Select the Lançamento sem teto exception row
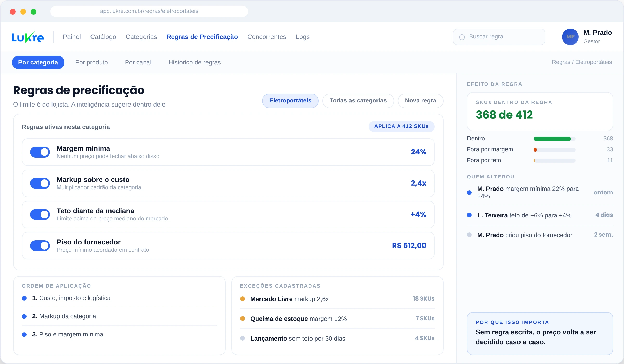 337,339
